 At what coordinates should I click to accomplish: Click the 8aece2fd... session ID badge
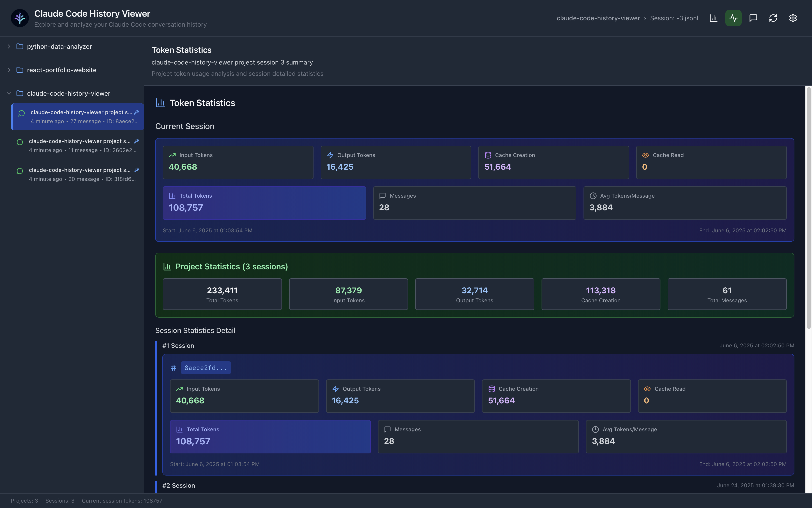pyautogui.click(x=206, y=368)
